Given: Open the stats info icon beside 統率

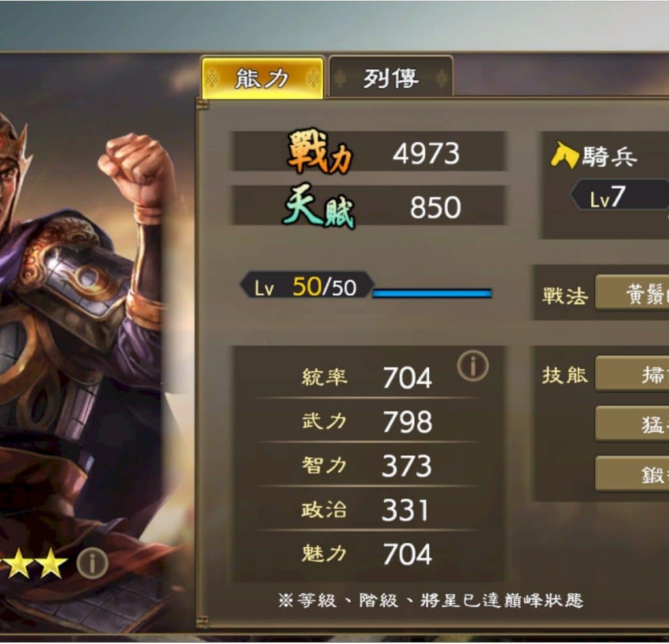Looking at the screenshot, I should (x=473, y=366).
